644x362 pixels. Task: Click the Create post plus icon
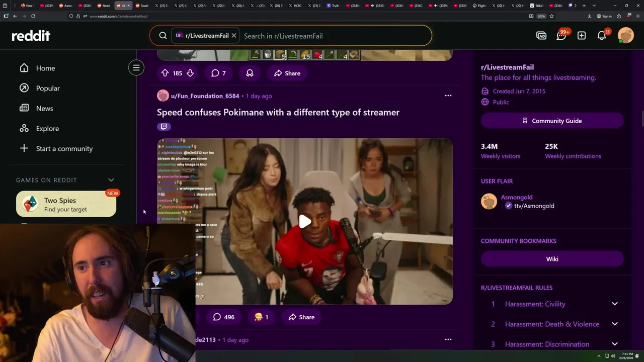[582, 36]
